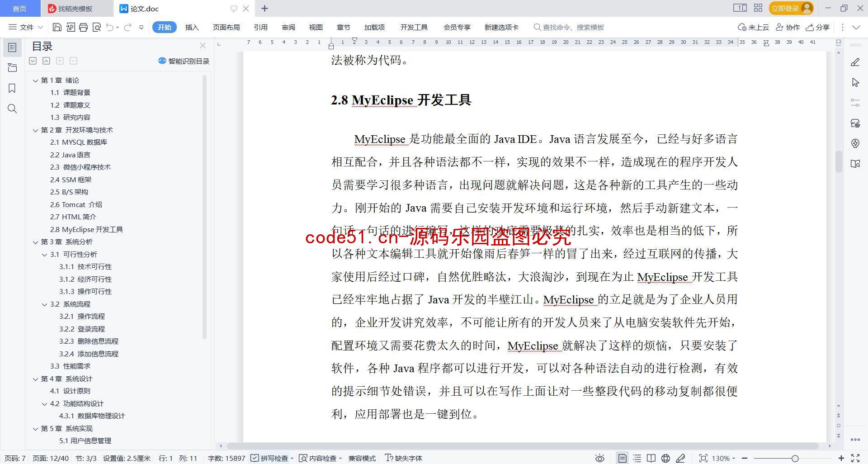Open the outline/TOC sidebar icon
Viewport: 868px width, 464px height.
point(12,47)
